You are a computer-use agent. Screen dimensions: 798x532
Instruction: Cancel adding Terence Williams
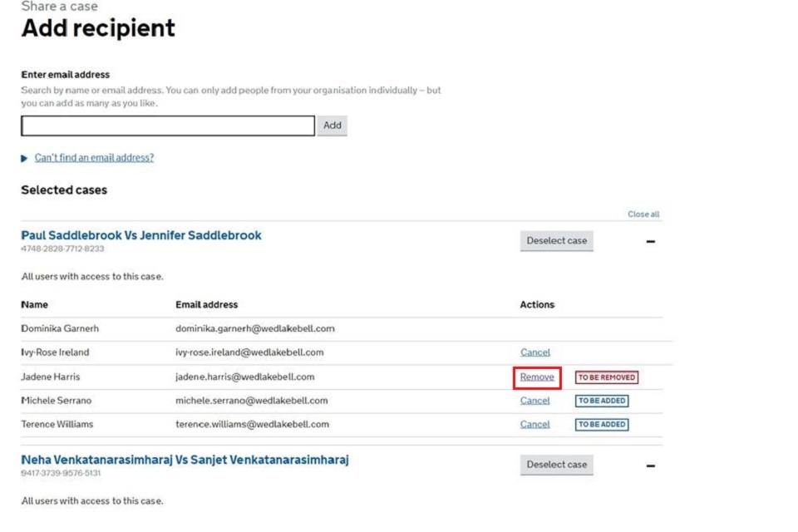[x=534, y=425]
